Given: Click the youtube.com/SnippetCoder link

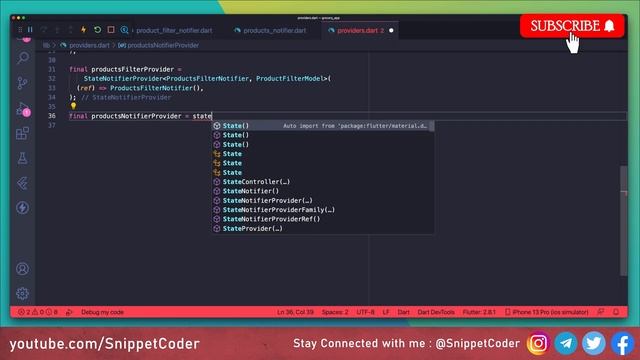Looking at the screenshot, I should click(x=104, y=344).
